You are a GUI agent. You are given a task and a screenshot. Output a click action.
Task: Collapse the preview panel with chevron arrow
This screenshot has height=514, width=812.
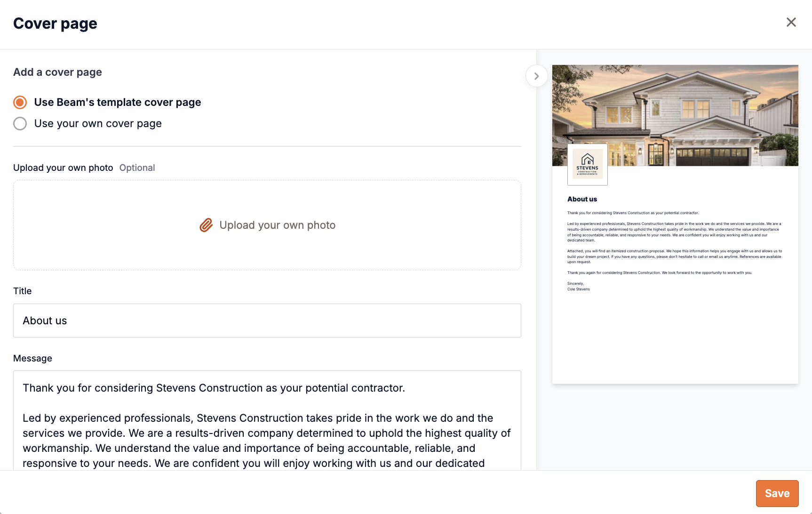536,76
